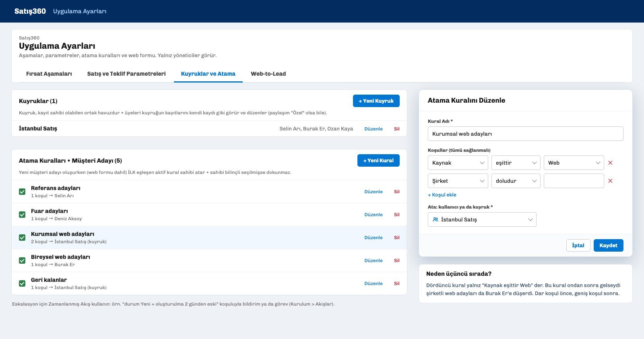Screen dimensions: 644x339
Task: Expand the İstanbul Satış assignee dropdown
Action: click(482, 219)
